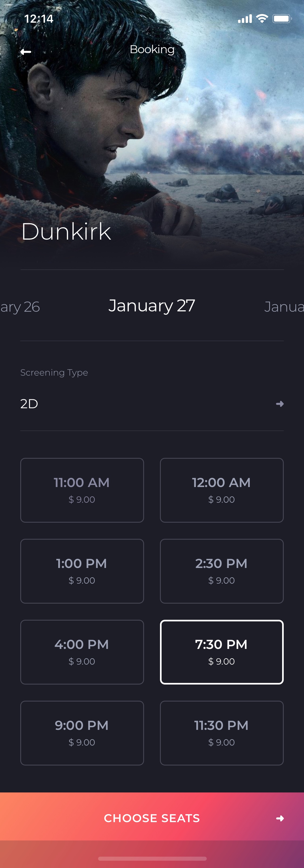Pick the 2:30 PM screening
The width and height of the screenshot is (304, 868).
point(222,571)
